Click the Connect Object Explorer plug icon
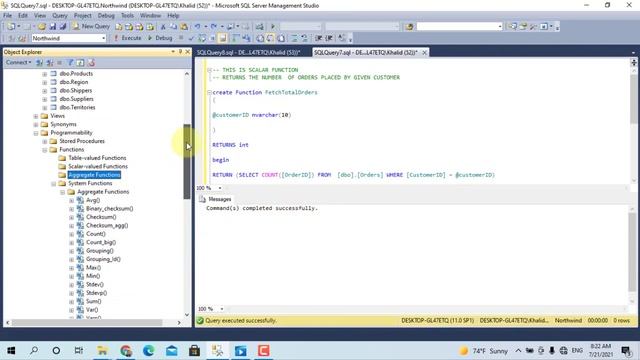The width and height of the screenshot is (640, 360). tap(39, 62)
